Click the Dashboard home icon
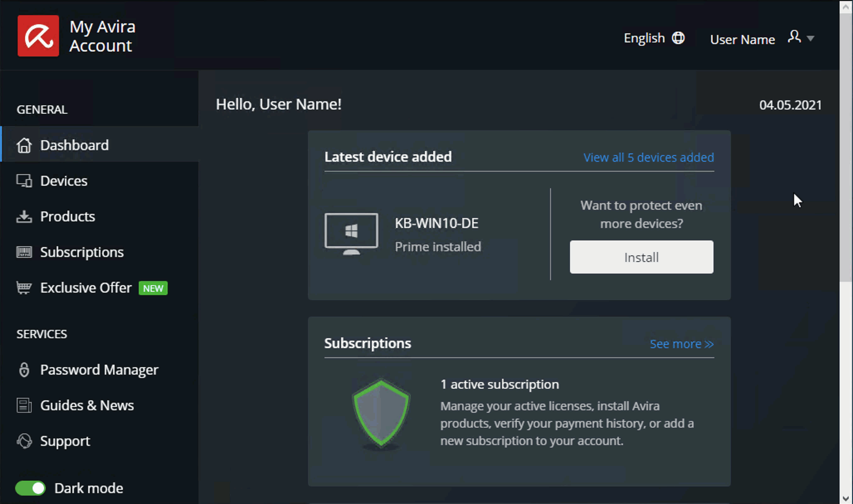Viewport: 853px width, 504px height. (x=24, y=145)
